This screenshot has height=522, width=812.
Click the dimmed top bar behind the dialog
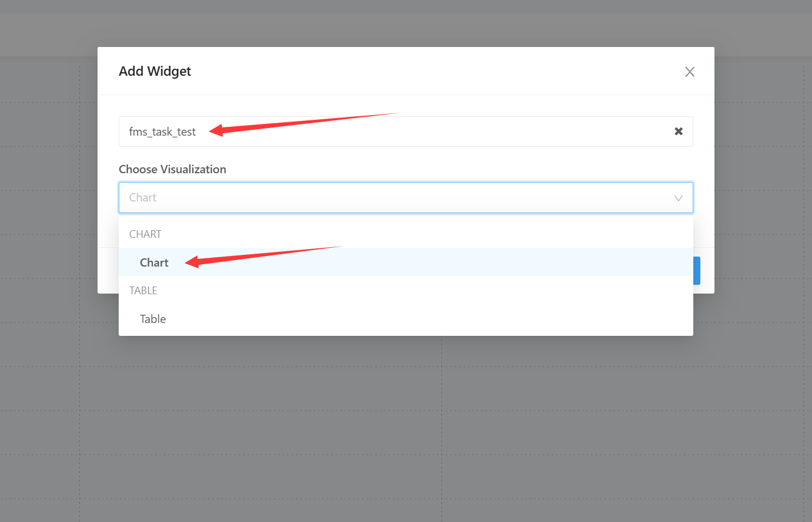(405, 26)
